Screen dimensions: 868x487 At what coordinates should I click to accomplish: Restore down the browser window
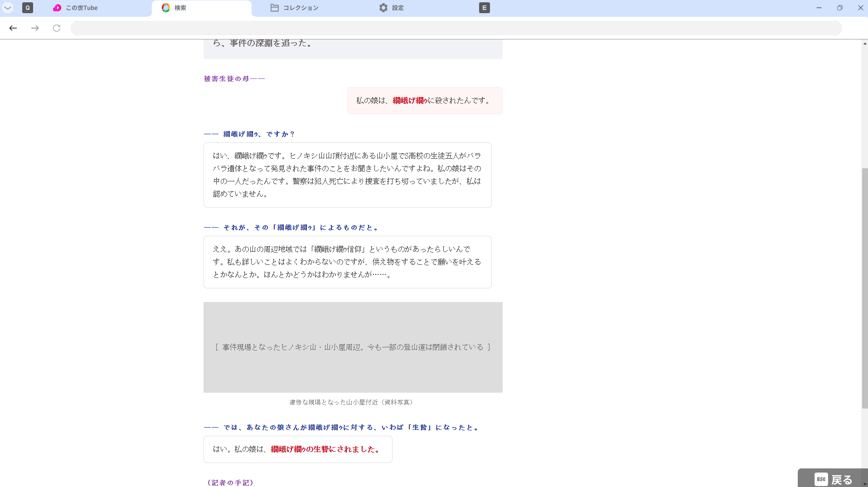(x=840, y=8)
